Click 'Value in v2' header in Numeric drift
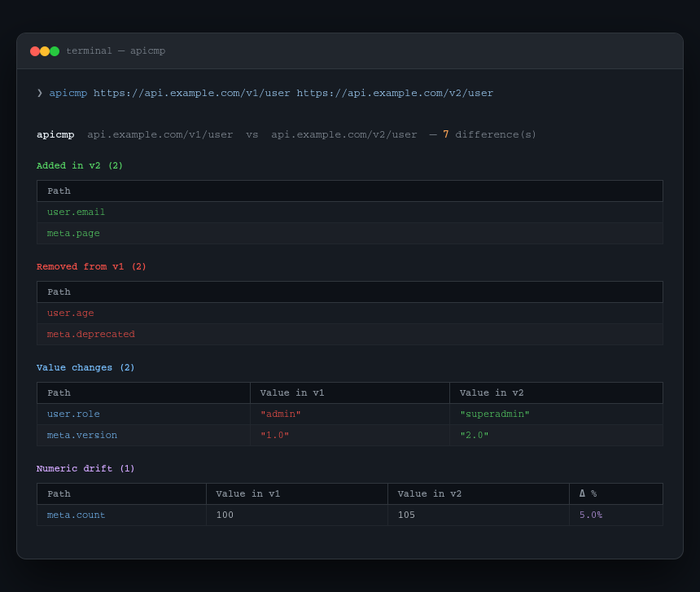 click(x=479, y=493)
